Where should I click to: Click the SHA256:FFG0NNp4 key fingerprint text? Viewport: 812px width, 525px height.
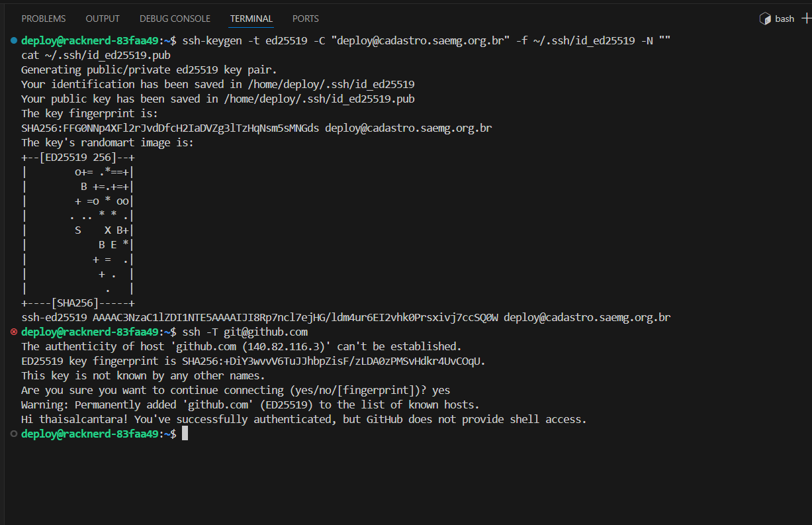170,128
